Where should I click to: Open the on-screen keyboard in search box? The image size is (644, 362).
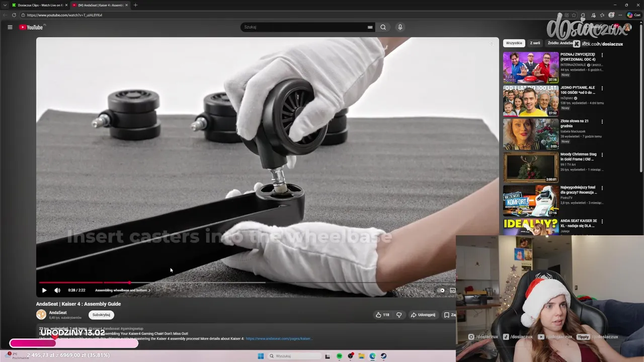[x=370, y=27]
